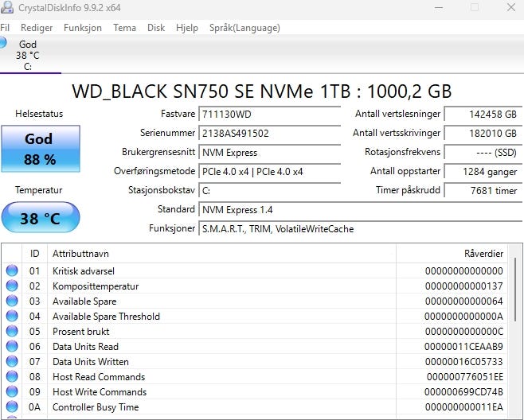Click the status orb next to Host Read Commands
Viewport: 524px width, 420px height.
click(x=12, y=376)
